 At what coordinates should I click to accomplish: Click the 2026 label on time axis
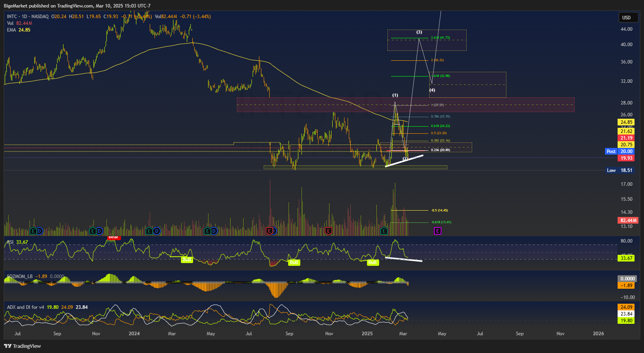(x=598, y=334)
